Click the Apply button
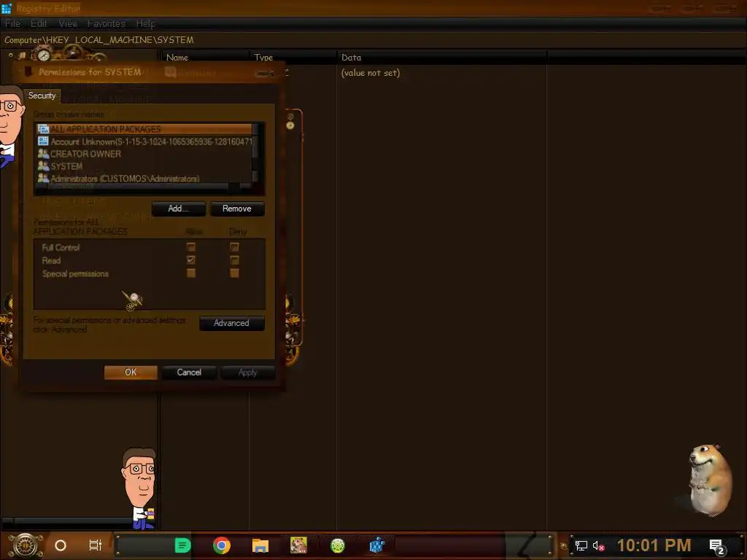The height and width of the screenshot is (560, 747). (x=248, y=373)
